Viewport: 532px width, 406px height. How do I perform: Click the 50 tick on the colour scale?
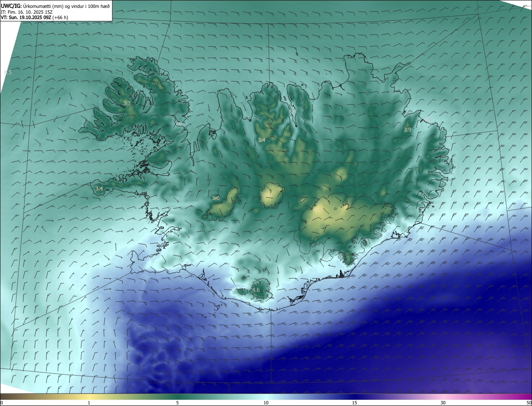529,403
